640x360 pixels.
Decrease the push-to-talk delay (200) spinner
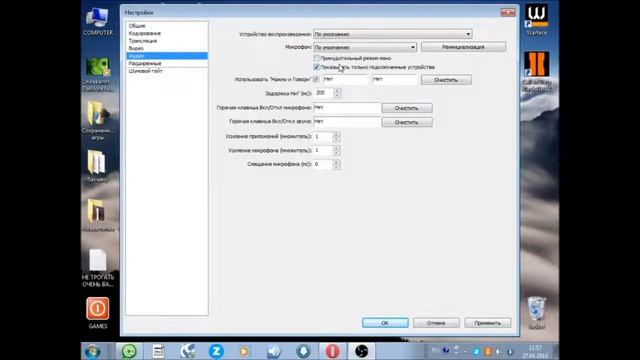[x=337, y=96]
